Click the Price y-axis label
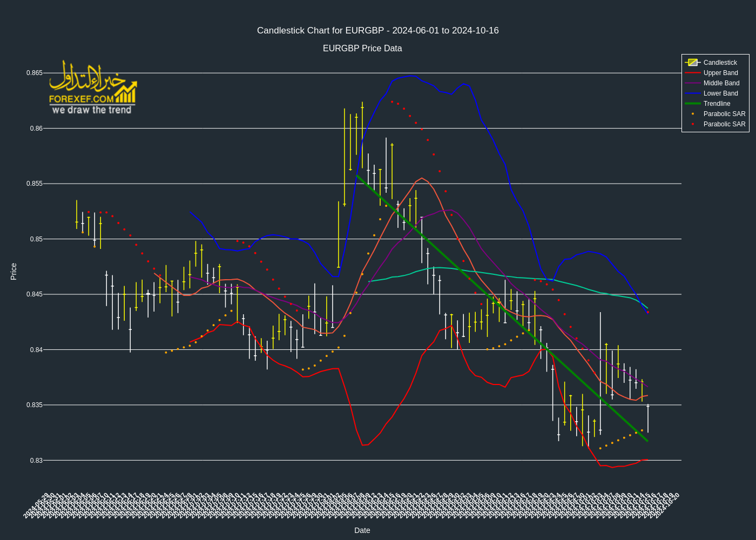The height and width of the screenshot is (540, 756). point(13,272)
